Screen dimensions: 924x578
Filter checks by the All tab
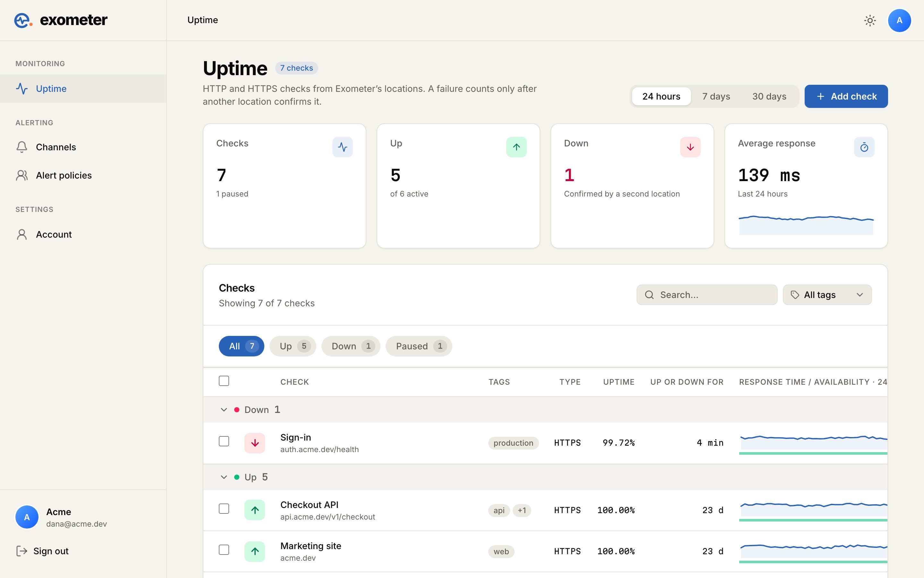tap(241, 346)
